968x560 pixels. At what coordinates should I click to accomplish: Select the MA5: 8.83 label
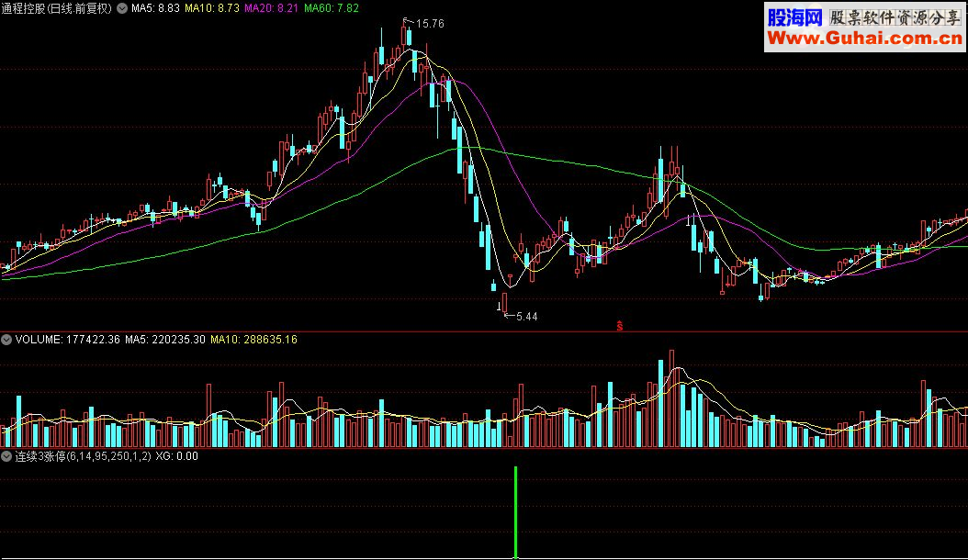click(155, 8)
